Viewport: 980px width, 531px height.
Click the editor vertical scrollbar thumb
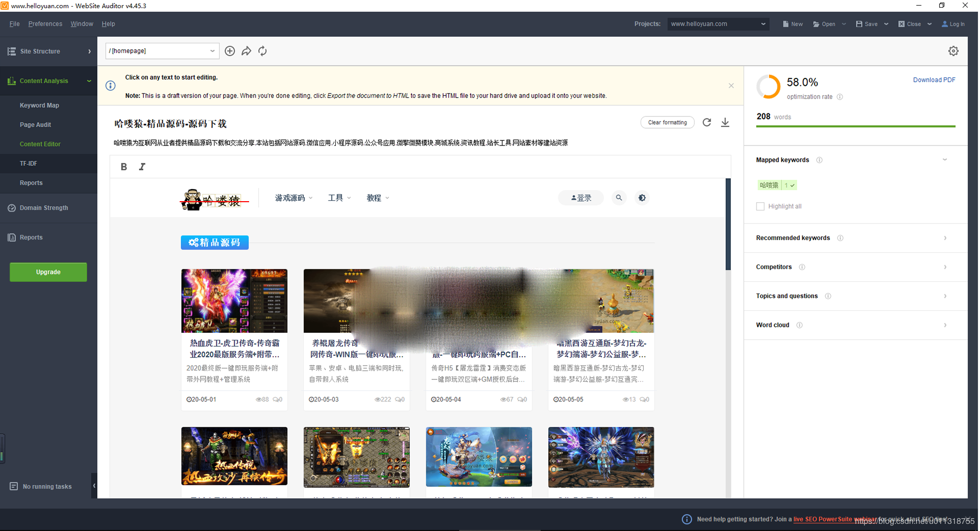point(728,224)
